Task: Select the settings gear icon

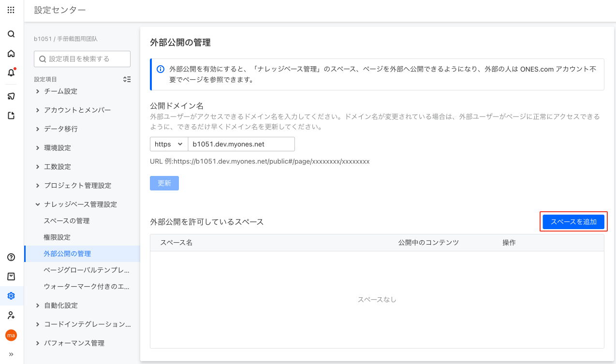Action: point(11,296)
